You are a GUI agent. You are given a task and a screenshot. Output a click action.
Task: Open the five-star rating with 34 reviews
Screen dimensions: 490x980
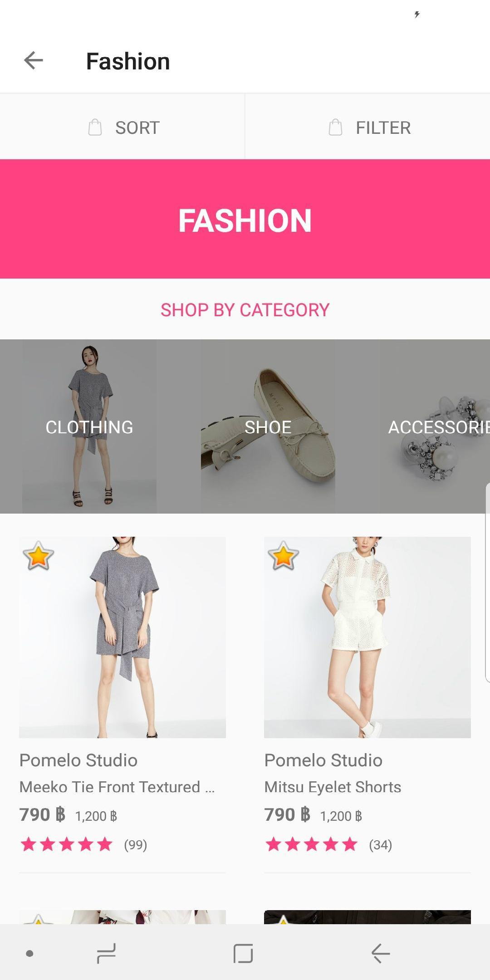click(x=328, y=845)
